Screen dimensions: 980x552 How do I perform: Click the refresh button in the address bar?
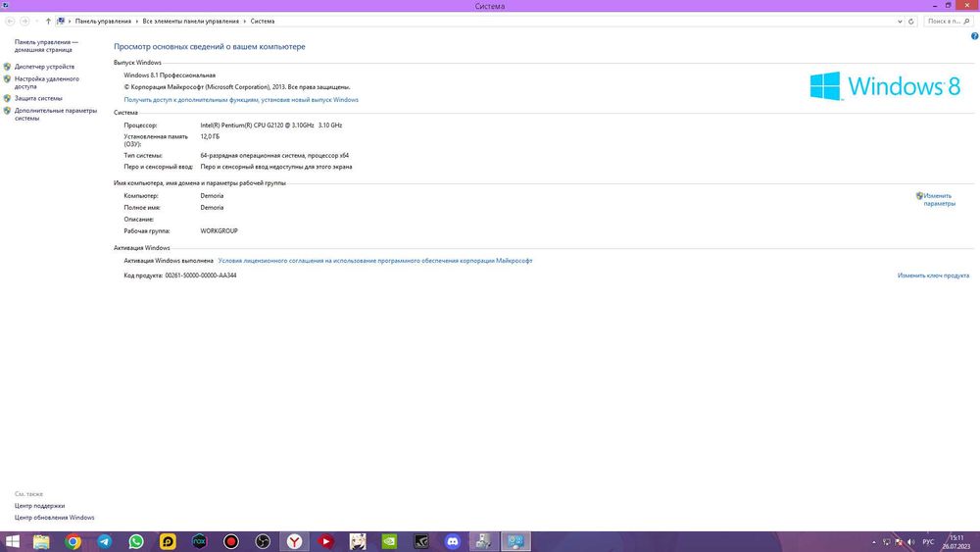(x=911, y=22)
